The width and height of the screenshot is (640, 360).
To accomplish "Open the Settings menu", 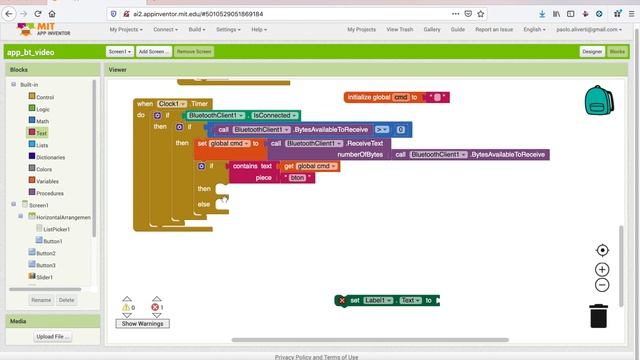I will pos(228,29).
